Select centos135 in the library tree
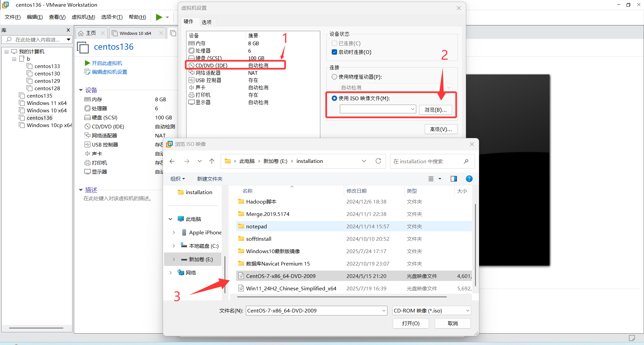This screenshot has width=644, height=345. 40,96
